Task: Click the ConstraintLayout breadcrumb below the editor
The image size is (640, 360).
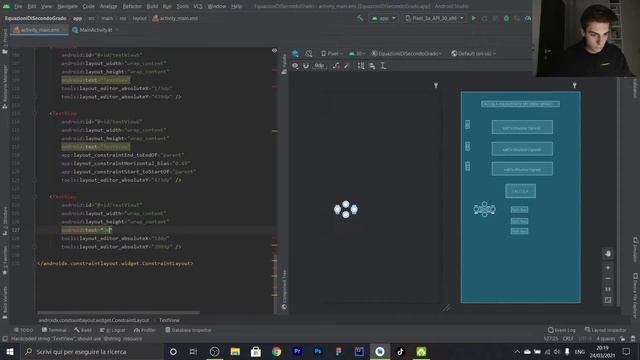Action: [x=94, y=320]
